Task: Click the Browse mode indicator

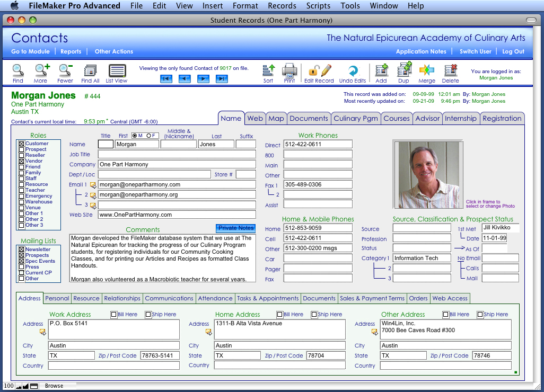Action: (x=54, y=386)
